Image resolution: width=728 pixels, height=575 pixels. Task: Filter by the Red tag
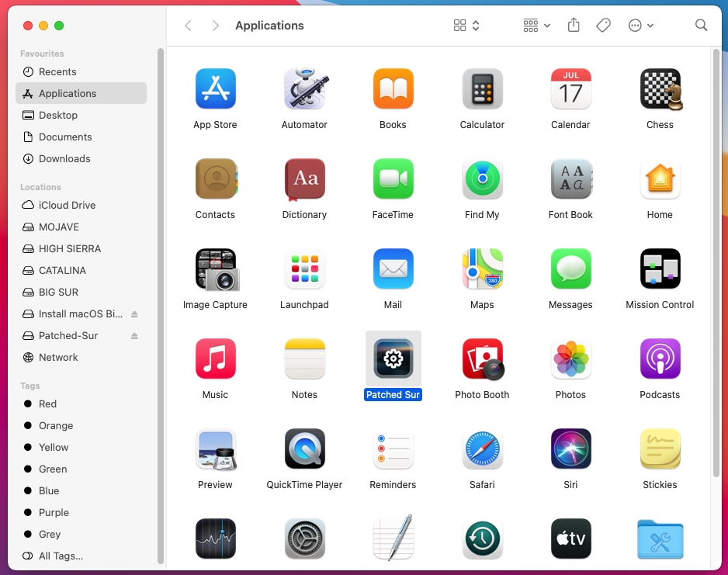(x=81, y=404)
